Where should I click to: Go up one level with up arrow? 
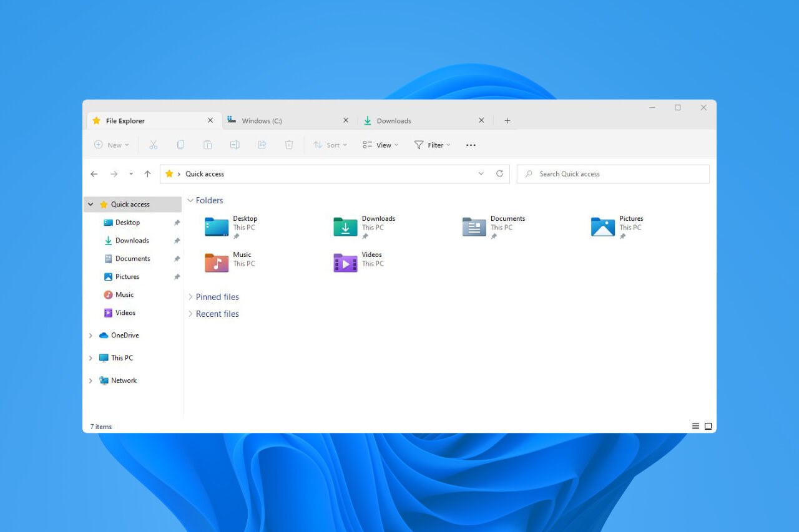click(x=147, y=174)
